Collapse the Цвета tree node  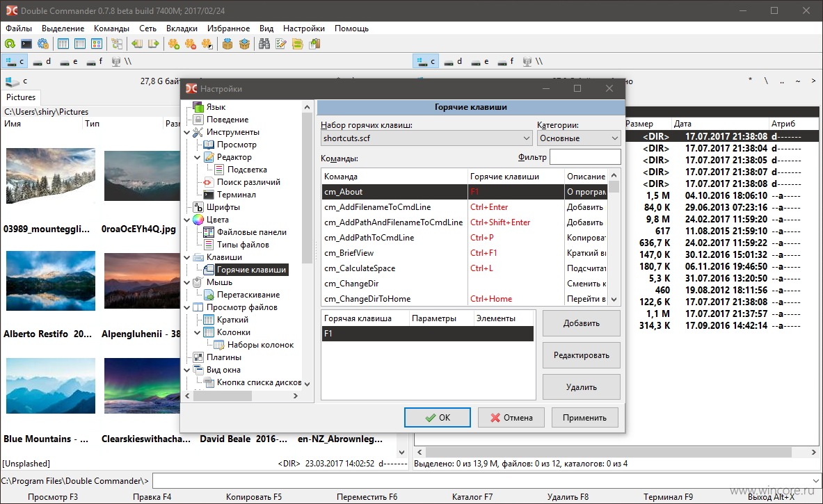(x=187, y=220)
